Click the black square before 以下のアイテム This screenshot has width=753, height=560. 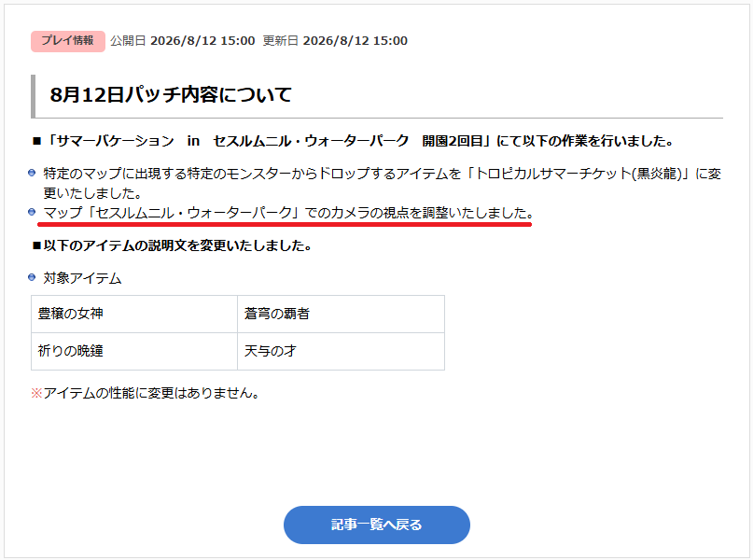pos(37,245)
